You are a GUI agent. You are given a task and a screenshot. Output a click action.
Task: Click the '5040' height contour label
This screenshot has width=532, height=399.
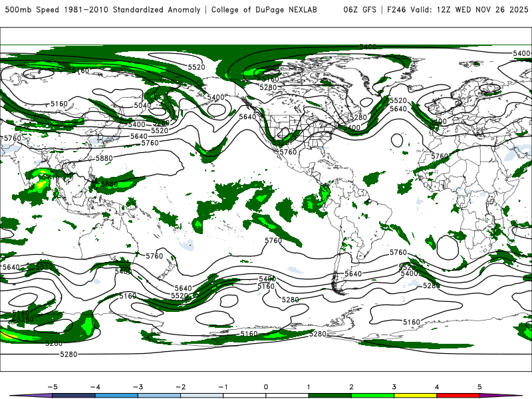click(x=142, y=105)
